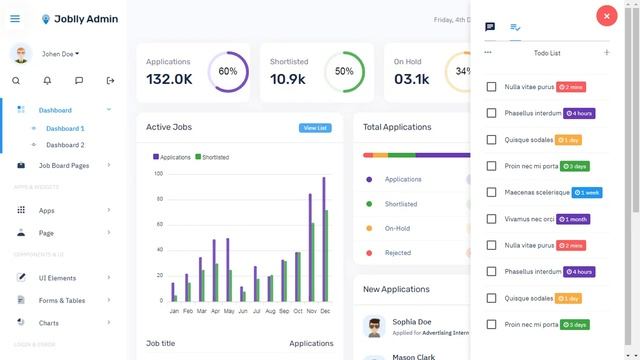Check first Proin nec mi porta todo

[491, 166]
